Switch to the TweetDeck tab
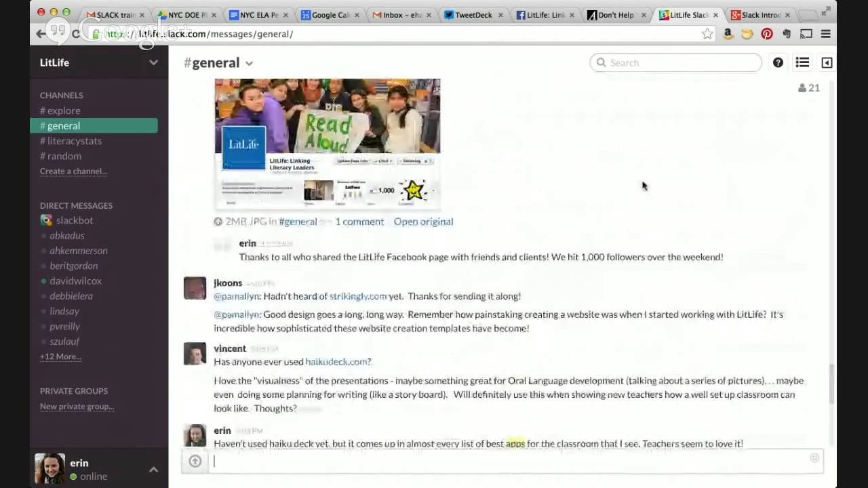The width and height of the screenshot is (868, 488). (473, 15)
